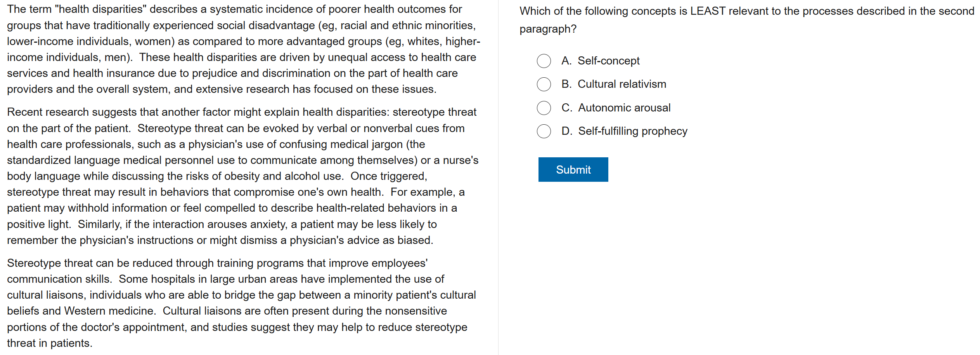Click the phrase "Western medicine" in the passage
Image resolution: width=980 pixels, height=355 pixels.
pyautogui.click(x=109, y=311)
